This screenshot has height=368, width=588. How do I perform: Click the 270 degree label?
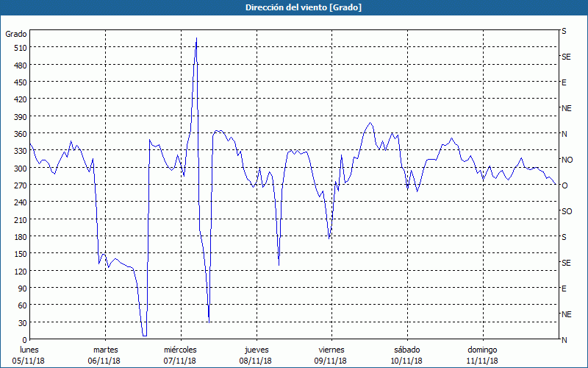20,185
